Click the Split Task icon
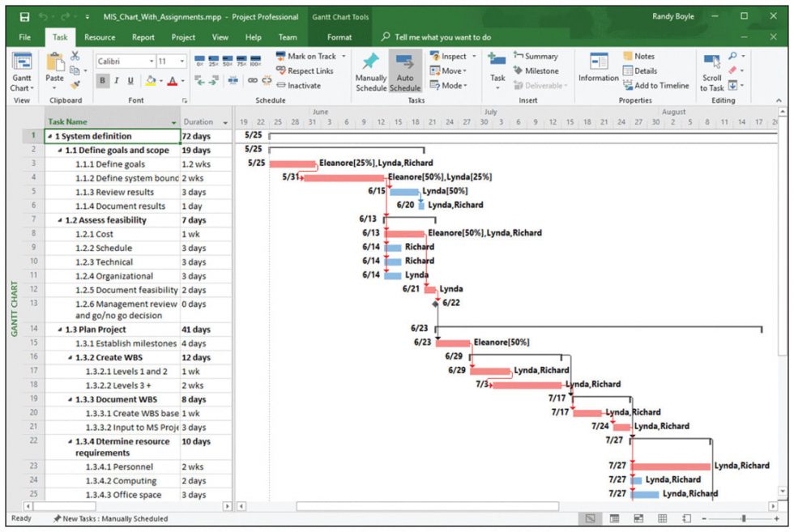Image resolution: width=794 pixels, height=532 pixels. pyautogui.click(x=233, y=80)
